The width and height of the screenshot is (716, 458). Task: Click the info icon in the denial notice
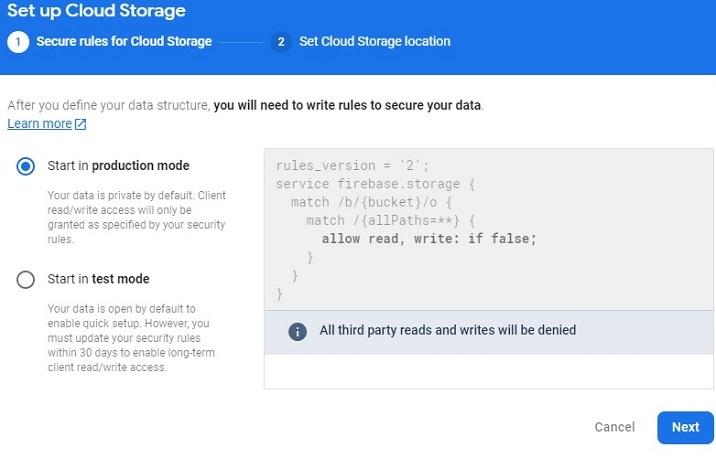pyautogui.click(x=297, y=331)
